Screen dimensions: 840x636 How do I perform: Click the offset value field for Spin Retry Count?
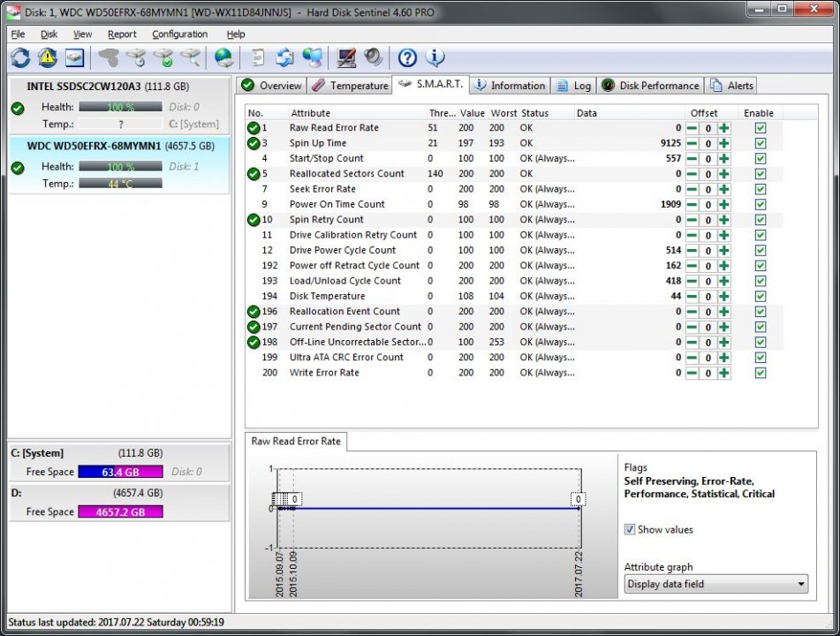708,220
